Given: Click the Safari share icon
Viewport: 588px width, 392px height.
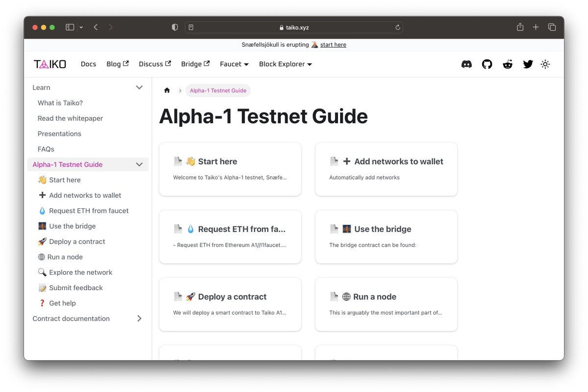Looking at the screenshot, I should pos(520,27).
